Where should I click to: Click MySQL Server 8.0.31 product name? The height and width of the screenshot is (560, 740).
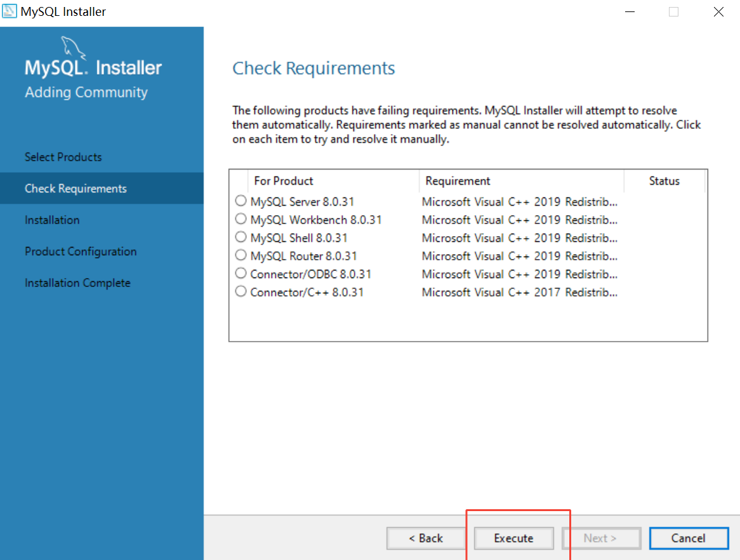(x=302, y=202)
